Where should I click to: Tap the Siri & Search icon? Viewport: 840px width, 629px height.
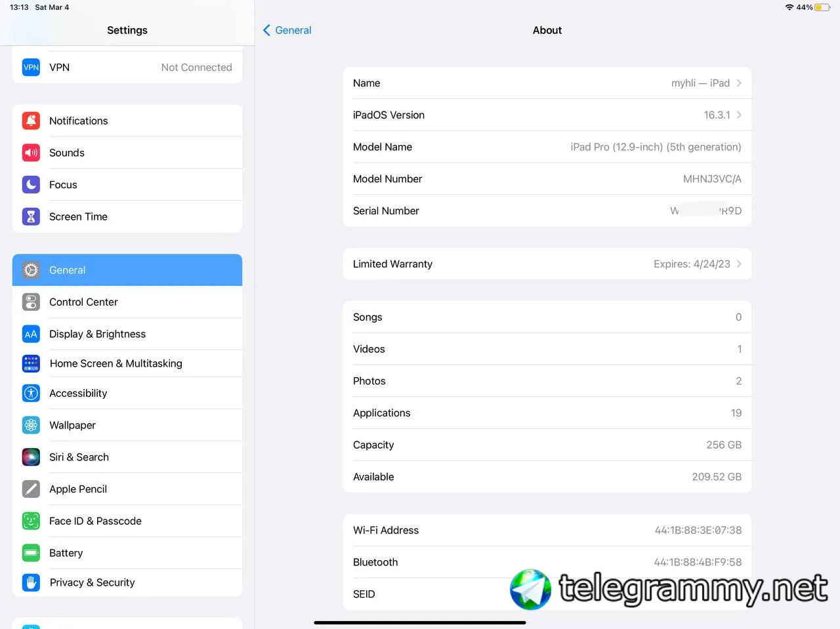[31, 457]
